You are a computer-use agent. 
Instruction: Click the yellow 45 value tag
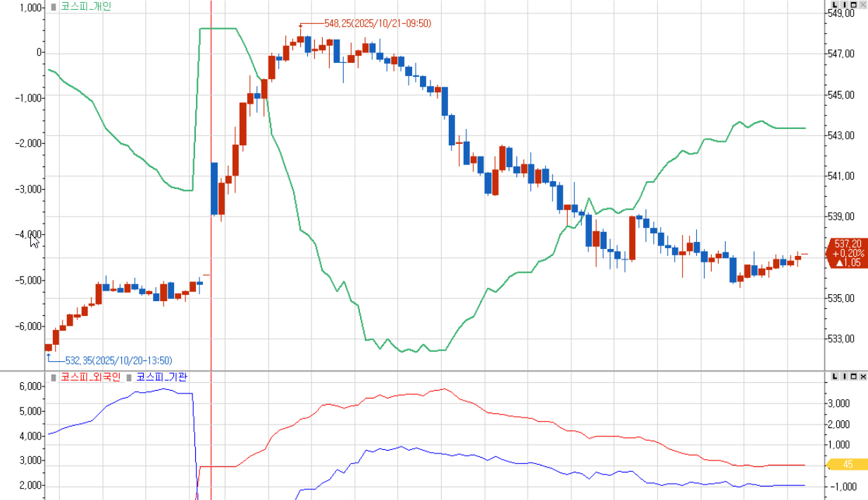tap(846, 464)
